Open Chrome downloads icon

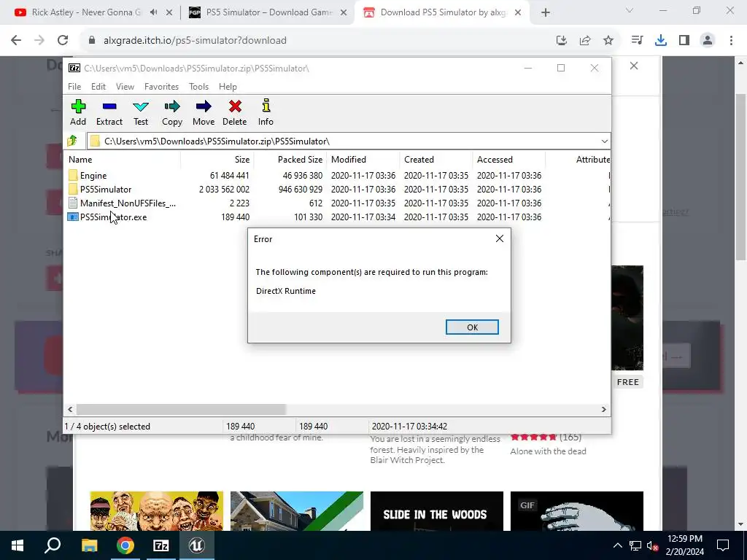pos(661,41)
